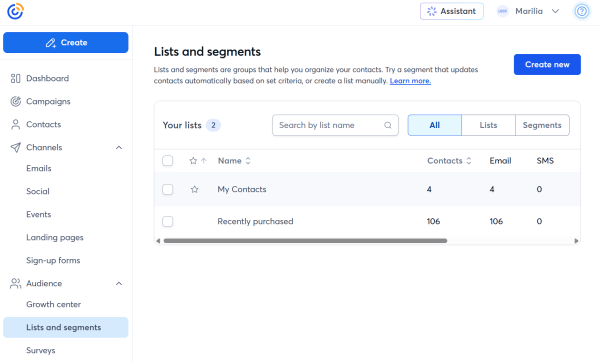The width and height of the screenshot is (599, 363).
Task: Open the help question mark icon
Action: click(582, 11)
